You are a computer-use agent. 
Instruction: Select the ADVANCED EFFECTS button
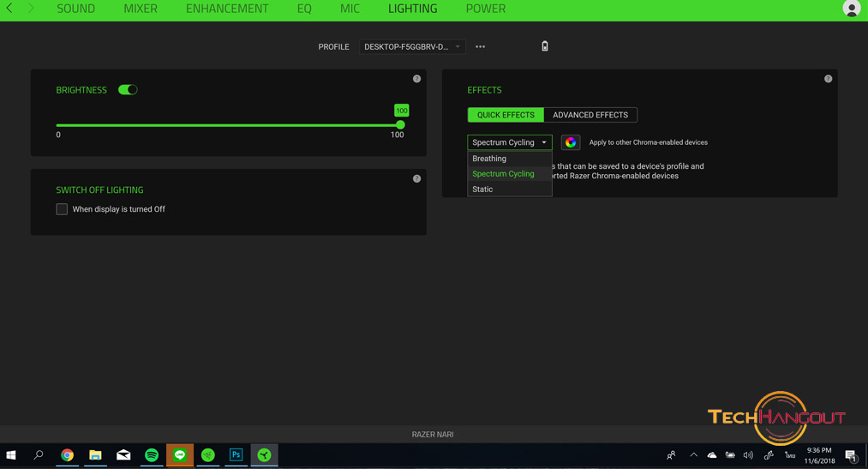590,115
